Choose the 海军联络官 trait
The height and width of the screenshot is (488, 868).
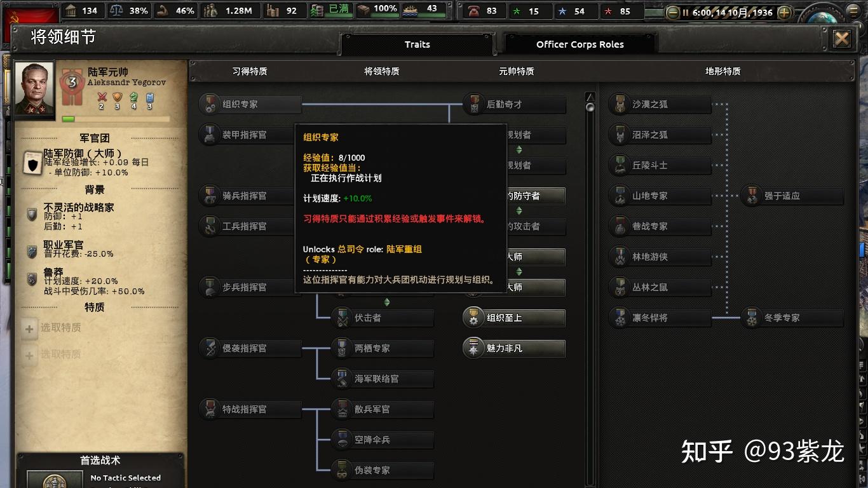click(x=383, y=379)
